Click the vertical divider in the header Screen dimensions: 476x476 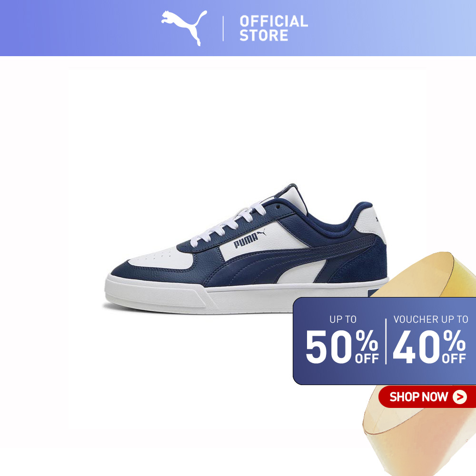tap(223, 28)
